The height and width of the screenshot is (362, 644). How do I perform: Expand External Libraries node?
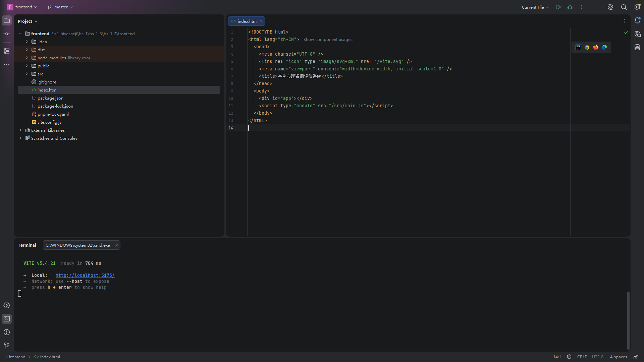point(20,130)
